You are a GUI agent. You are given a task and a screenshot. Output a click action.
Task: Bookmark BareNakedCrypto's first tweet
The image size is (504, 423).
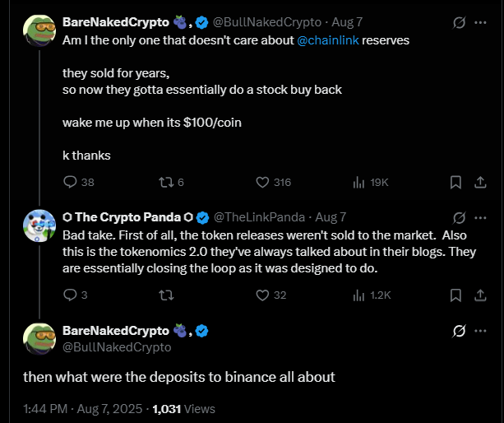pyautogui.click(x=456, y=182)
